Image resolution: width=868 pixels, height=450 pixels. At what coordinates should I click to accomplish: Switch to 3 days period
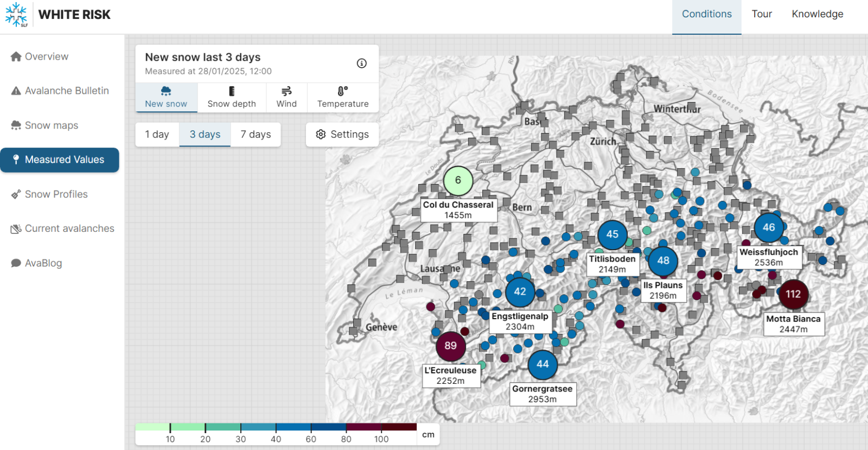[205, 134]
